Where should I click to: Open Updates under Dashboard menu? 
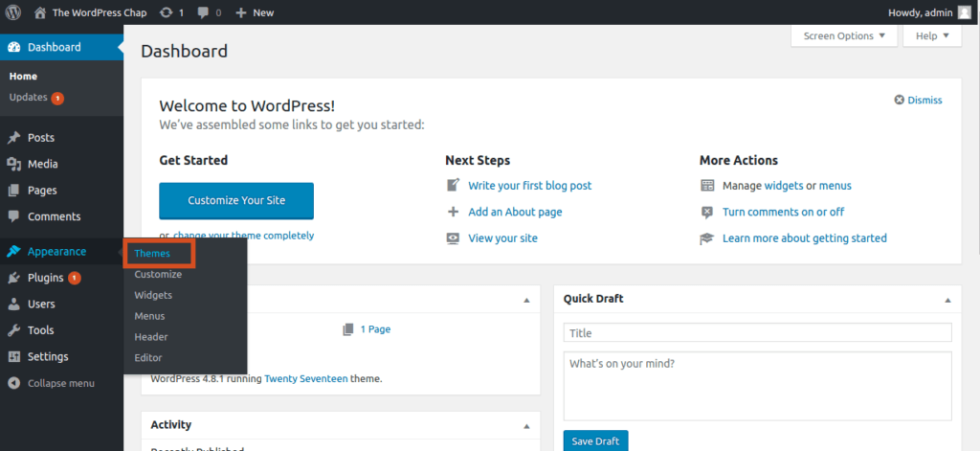[x=28, y=98]
